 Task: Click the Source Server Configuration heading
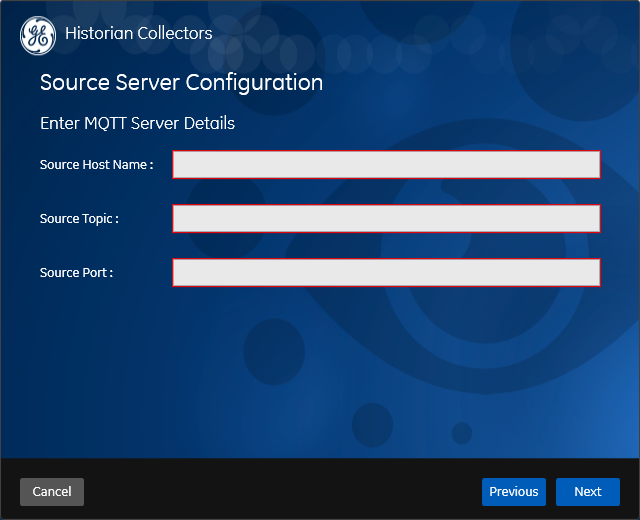point(182,82)
